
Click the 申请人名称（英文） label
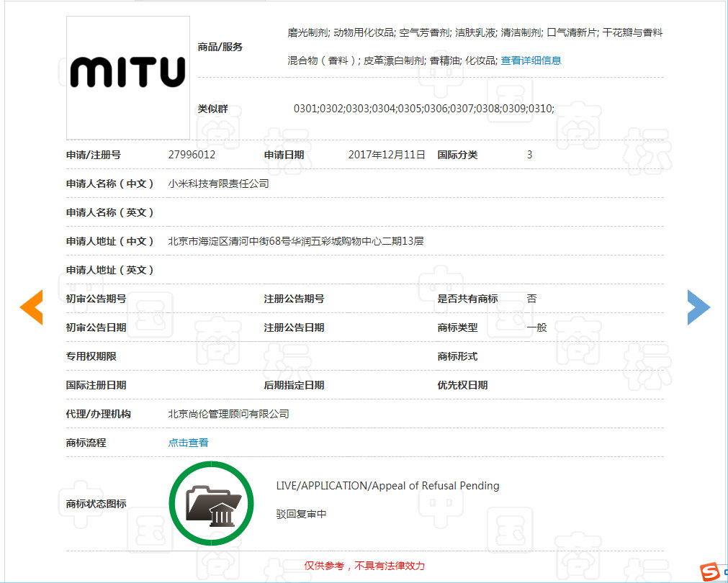point(110,212)
